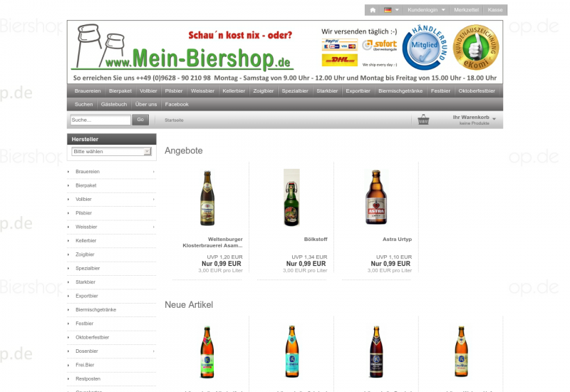The width and height of the screenshot is (570, 392).
Task: Open the Merkzettel link
Action: pyautogui.click(x=466, y=10)
